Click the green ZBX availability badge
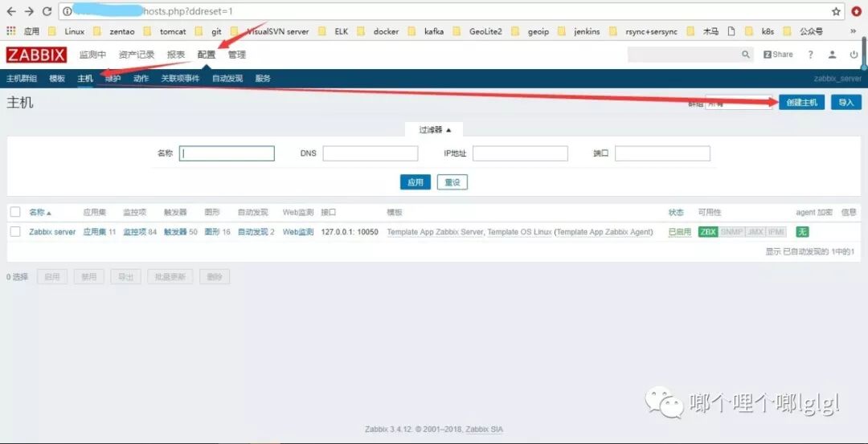The image size is (868, 444). click(x=708, y=232)
